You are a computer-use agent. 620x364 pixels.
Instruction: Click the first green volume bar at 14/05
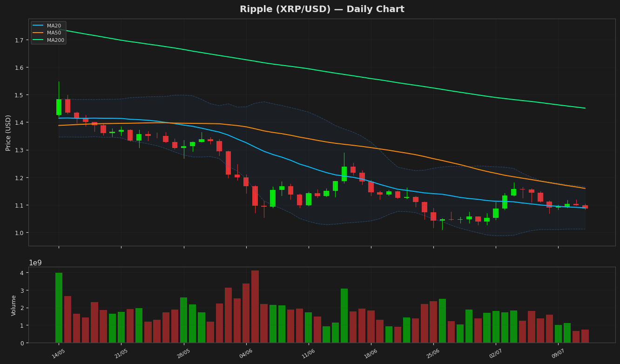click(x=59, y=308)
